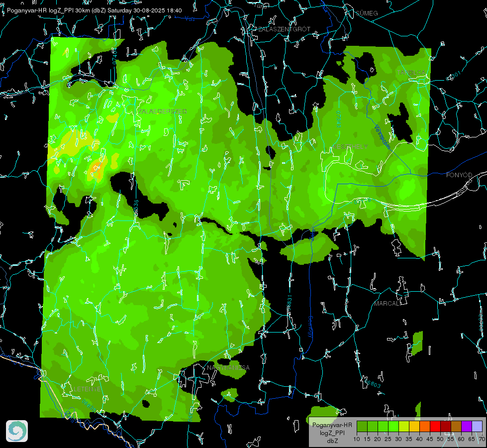The width and height of the screenshot is (487, 448).
Task: Click the MARCALI town label
Action: coord(388,304)
